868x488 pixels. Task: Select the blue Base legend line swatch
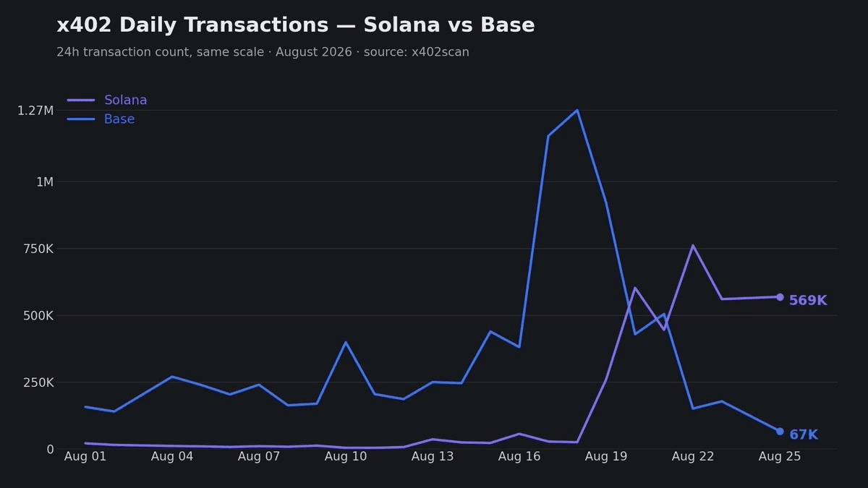pos(81,119)
